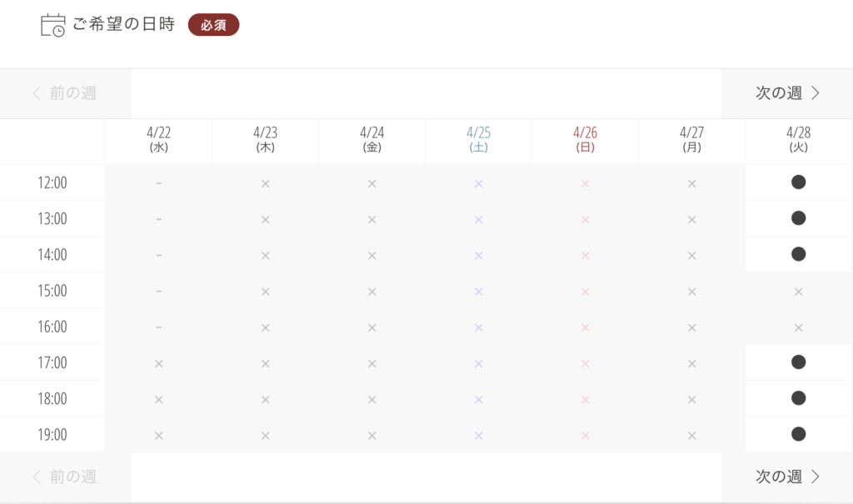Pick the 17:00 available slot on 4/28
This screenshot has width=853, height=504.
point(798,362)
